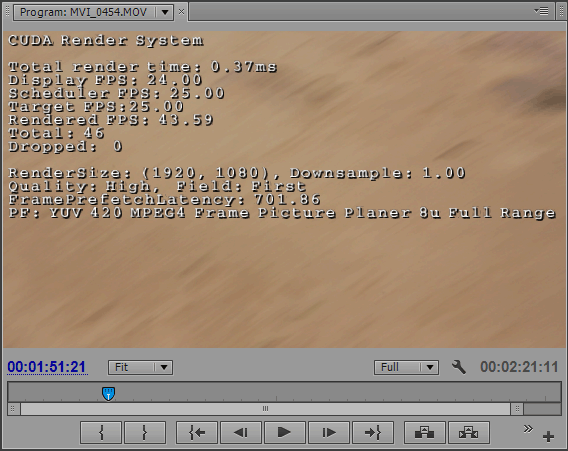Open the wrench settings menu
This screenshot has width=568, height=451.
coord(459,367)
